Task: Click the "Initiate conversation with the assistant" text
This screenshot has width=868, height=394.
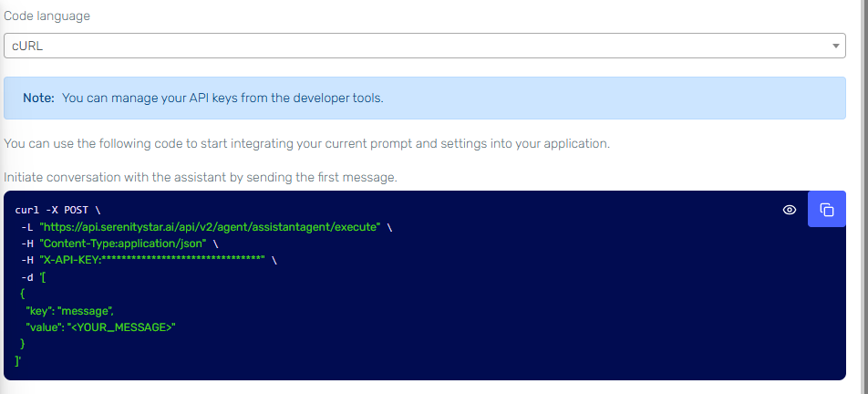Action: (201, 177)
